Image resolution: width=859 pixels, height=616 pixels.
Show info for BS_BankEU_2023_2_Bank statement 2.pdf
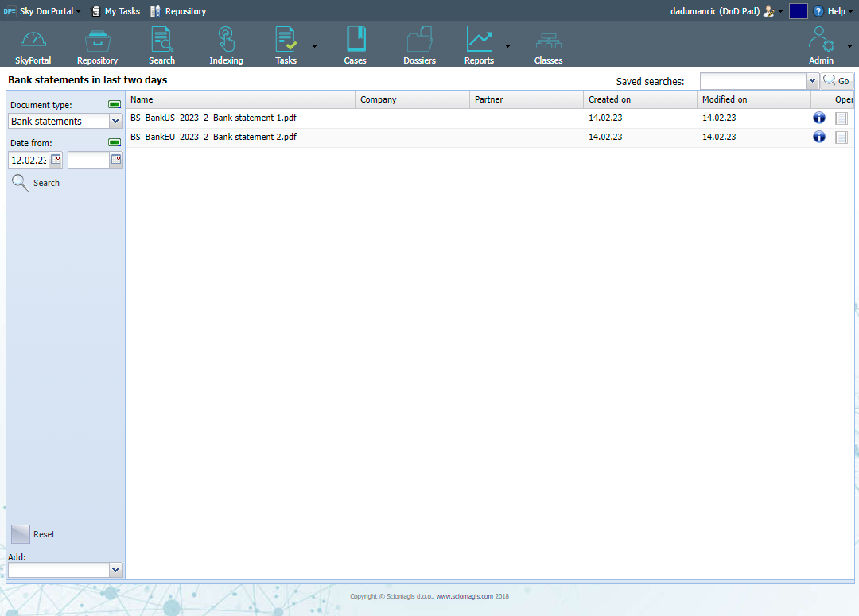click(819, 137)
